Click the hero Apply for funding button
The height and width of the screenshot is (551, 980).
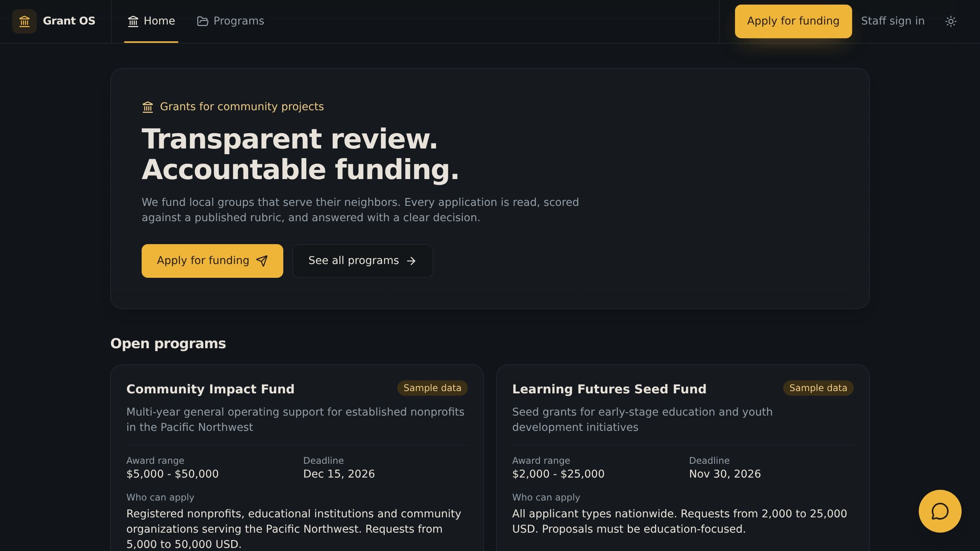coord(212,261)
